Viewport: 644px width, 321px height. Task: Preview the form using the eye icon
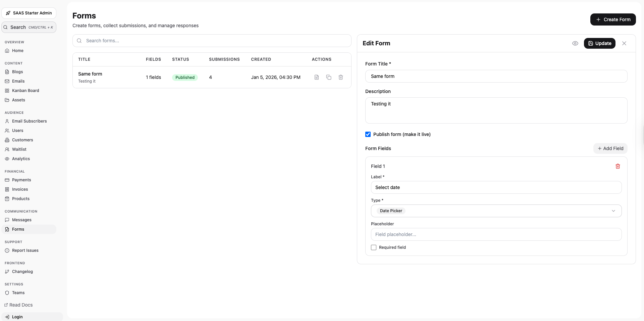575,43
